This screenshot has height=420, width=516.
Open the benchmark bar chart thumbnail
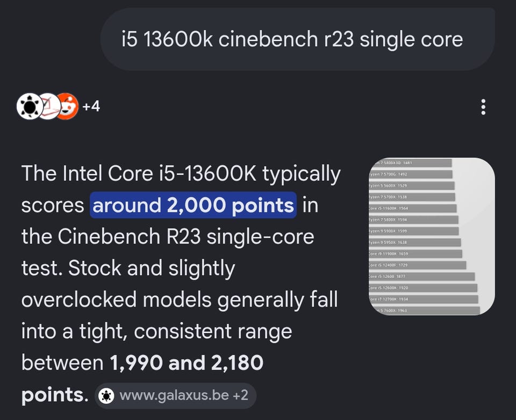(432, 236)
